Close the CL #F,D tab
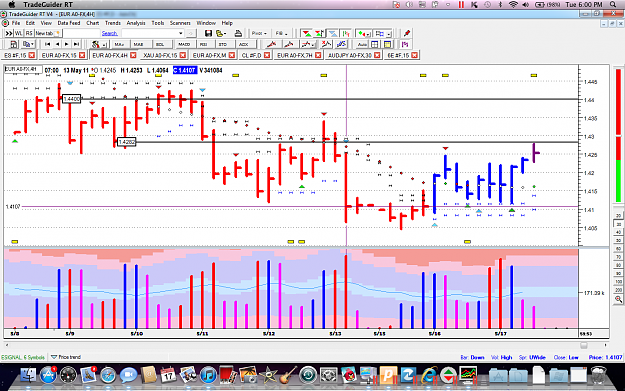The height and width of the screenshot is (391, 625). tap(267, 55)
